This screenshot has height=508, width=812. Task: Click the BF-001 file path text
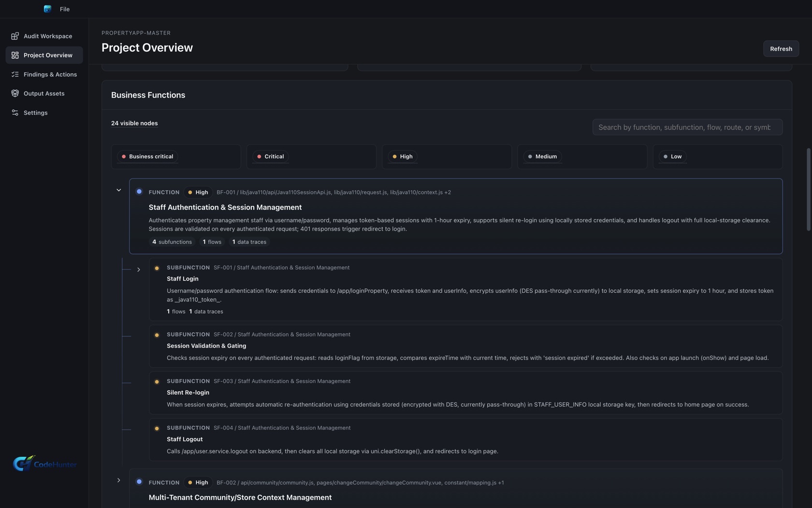click(x=333, y=193)
